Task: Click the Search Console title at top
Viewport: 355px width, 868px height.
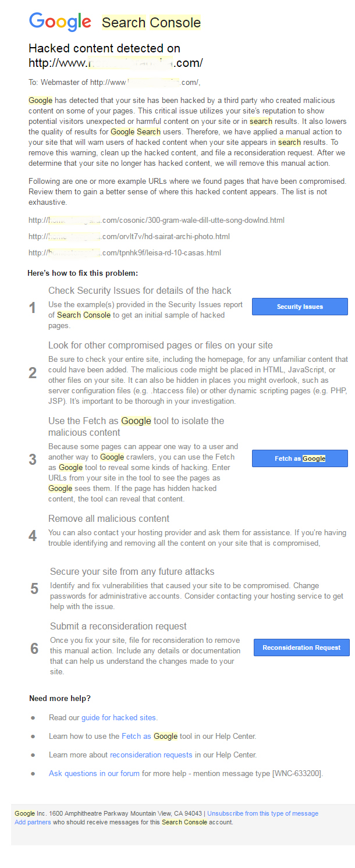Action: (x=151, y=23)
